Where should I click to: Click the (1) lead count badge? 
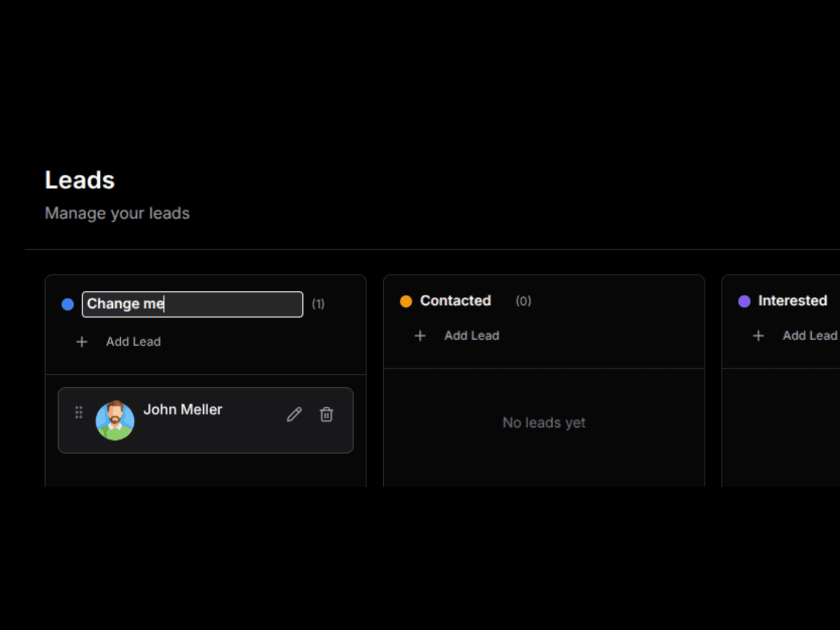point(318,304)
